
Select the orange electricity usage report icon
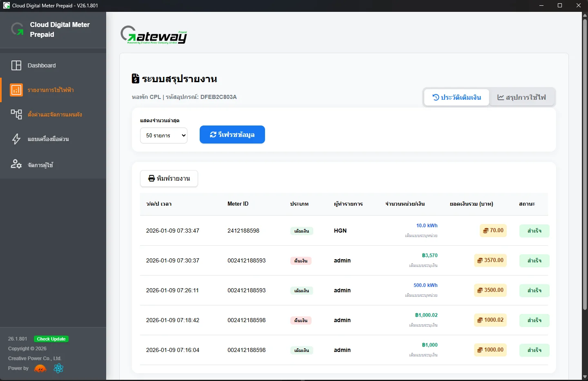pos(16,90)
